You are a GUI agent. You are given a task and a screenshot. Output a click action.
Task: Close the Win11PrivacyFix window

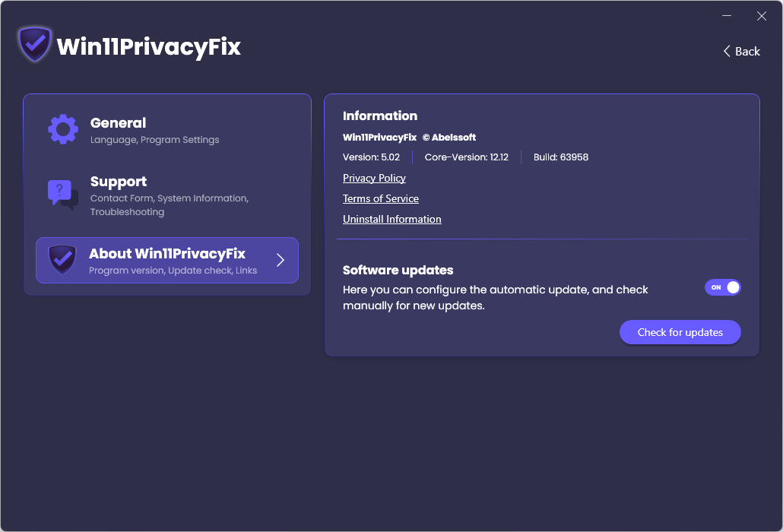click(762, 16)
